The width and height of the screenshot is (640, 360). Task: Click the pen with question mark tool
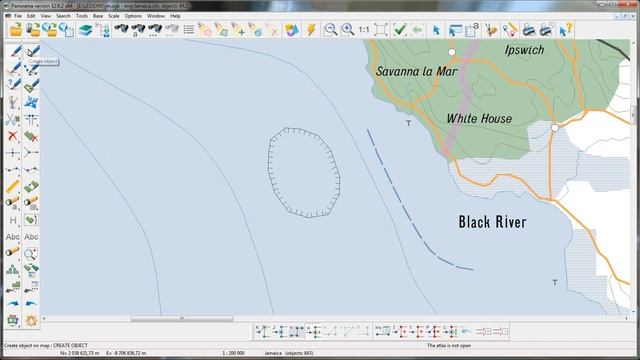click(13, 85)
